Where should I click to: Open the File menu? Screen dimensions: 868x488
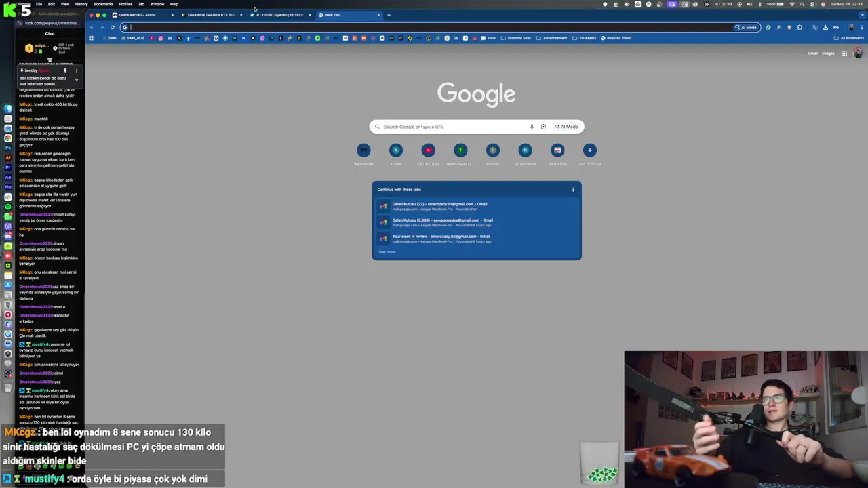[x=39, y=4]
